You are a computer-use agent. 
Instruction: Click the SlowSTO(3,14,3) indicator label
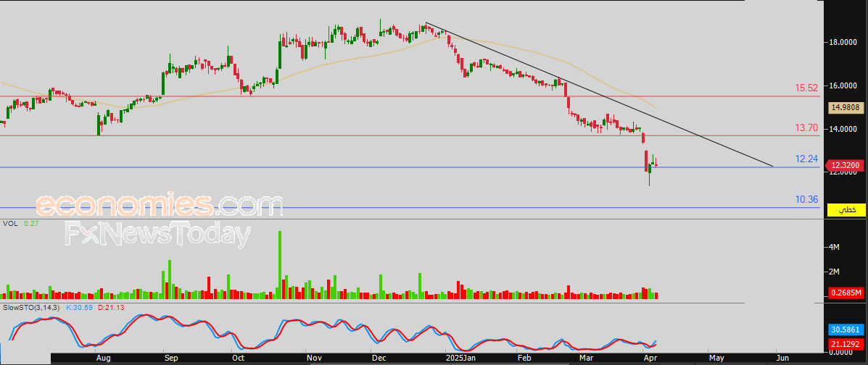click(x=32, y=307)
